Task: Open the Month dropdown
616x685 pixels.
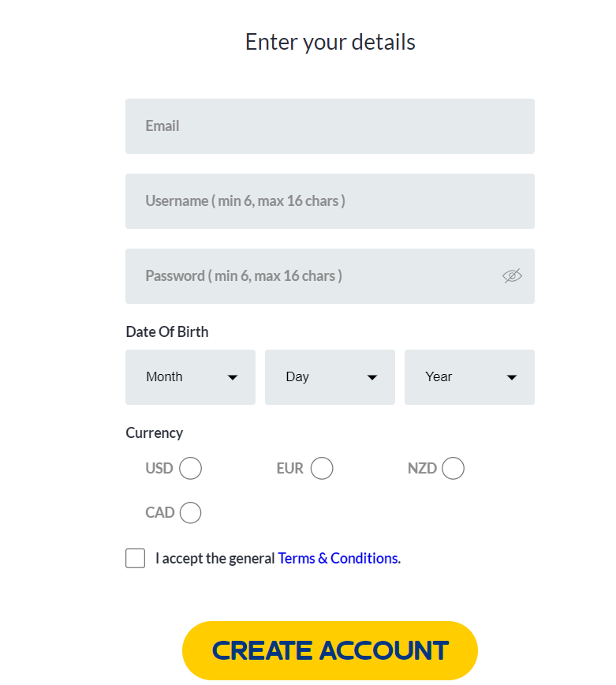Action: 189,376
